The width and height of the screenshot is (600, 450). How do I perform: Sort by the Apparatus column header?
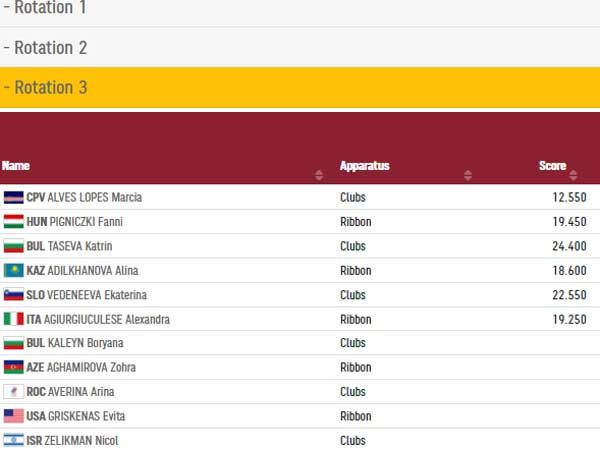(x=364, y=166)
